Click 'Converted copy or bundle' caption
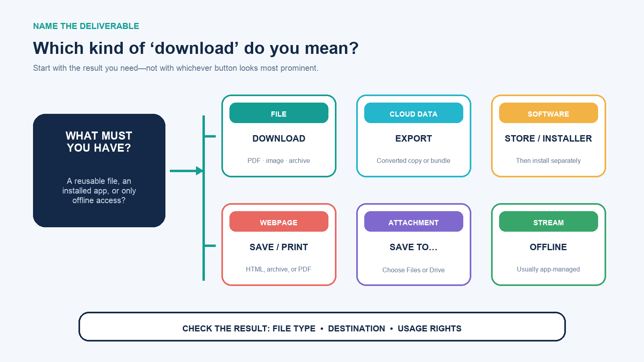Viewport: 644px width, 362px height. click(x=413, y=160)
